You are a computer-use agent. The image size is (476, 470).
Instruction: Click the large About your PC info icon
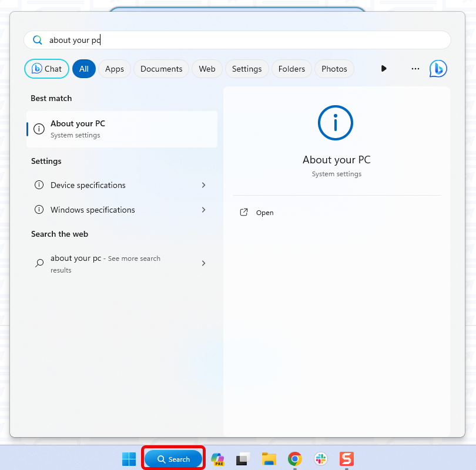coord(336,123)
